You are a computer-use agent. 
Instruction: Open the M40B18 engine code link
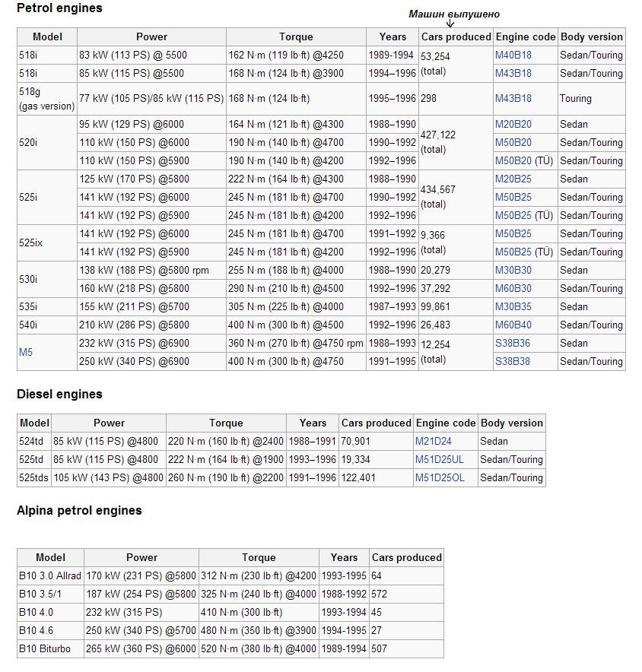[x=513, y=55]
